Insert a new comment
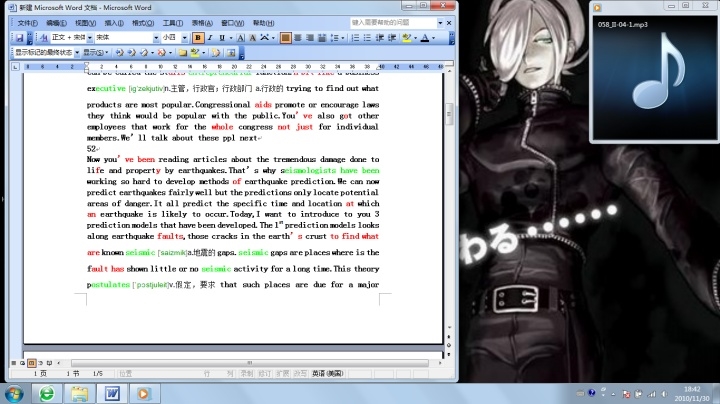This screenshot has width=720, height=404. (x=182, y=53)
